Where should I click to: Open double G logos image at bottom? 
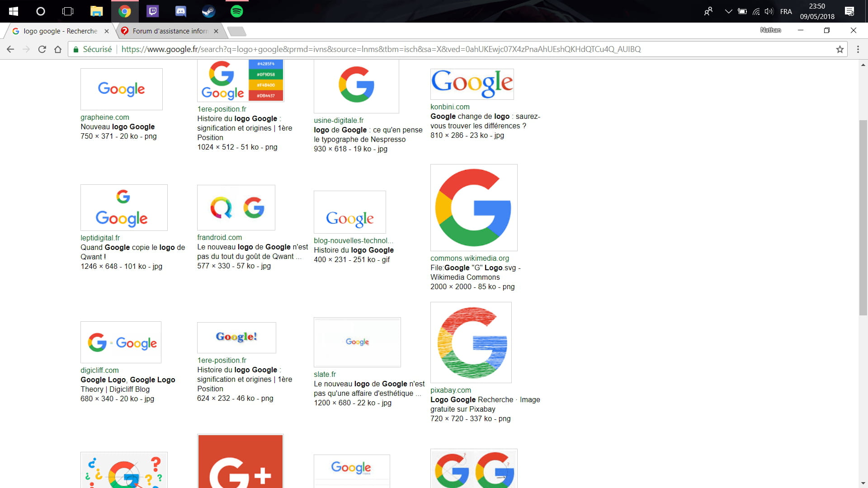coord(474,469)
